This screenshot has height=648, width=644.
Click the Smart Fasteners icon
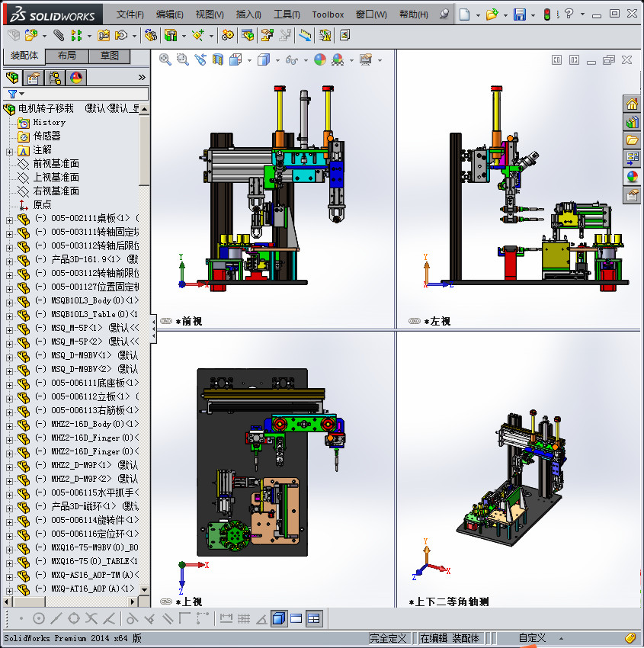click(x=104, y=36)
